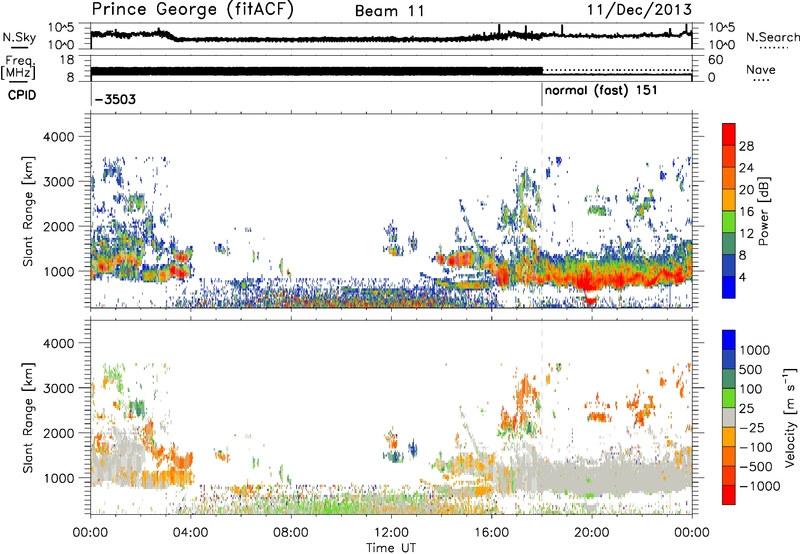
Task: Click the CPID change marker before 'normal (fast)'
Action: 542,95
